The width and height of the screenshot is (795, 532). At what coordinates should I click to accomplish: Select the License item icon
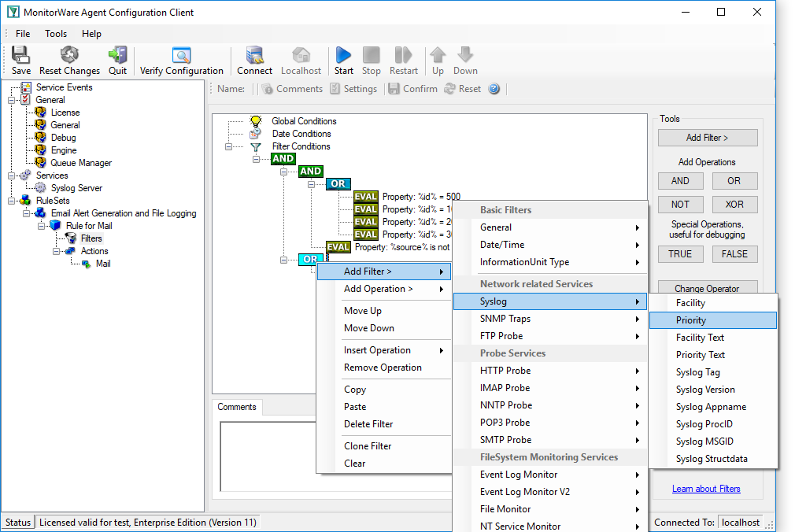(41, 112)
